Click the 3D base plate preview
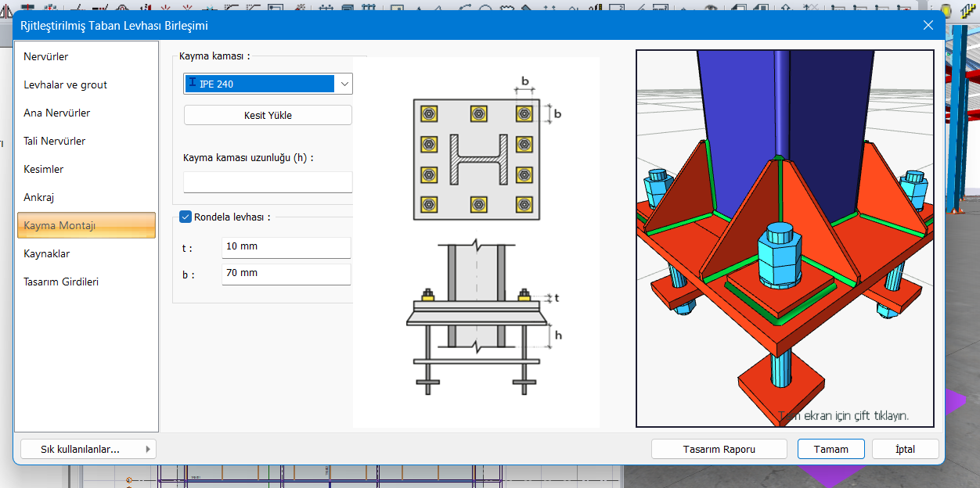The height and width of the screenshot is (488, 980). tap(784, 239)
